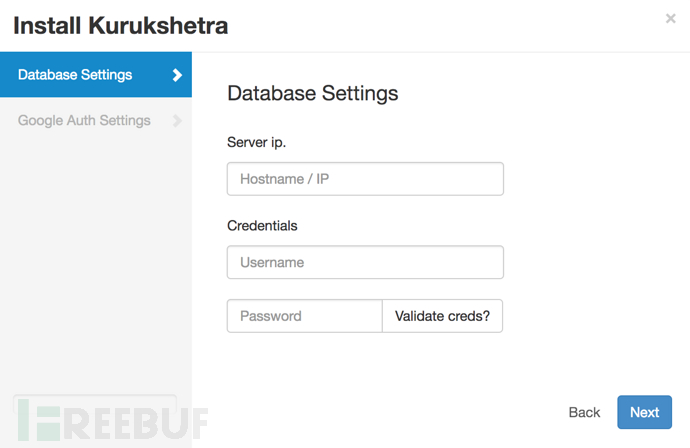The height and width of the screenshot is (448, 690).
Task: Click into the Username field
Action: (x=365, y=262)
